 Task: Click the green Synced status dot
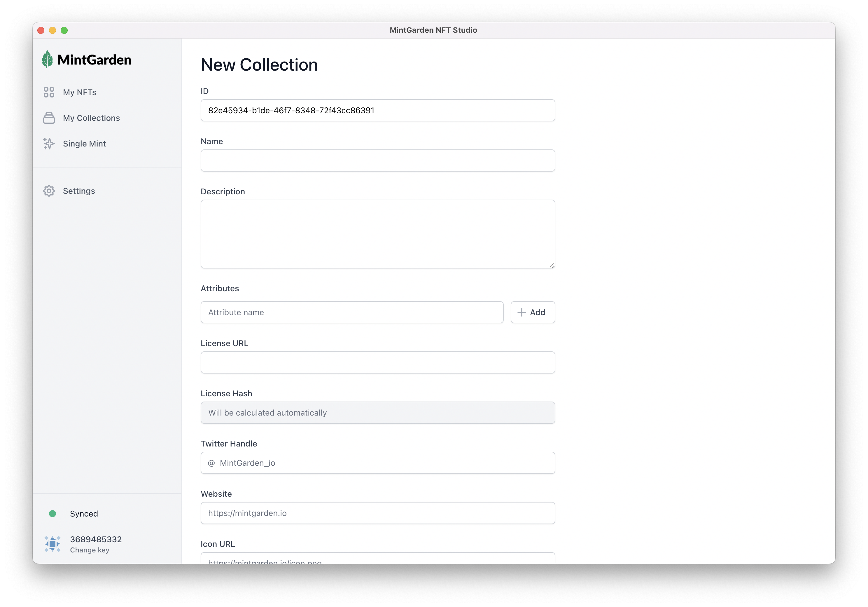pyautogui.click(x=52, y=514)
